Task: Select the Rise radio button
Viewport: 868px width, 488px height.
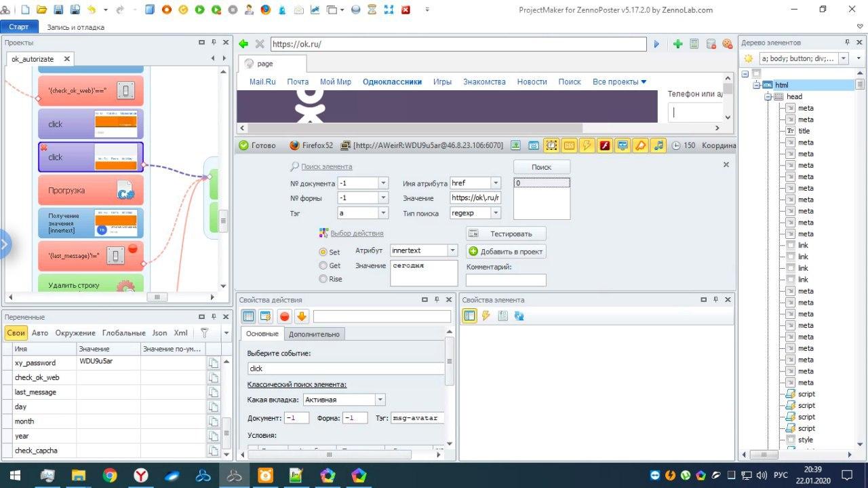Action: [323, 279]
